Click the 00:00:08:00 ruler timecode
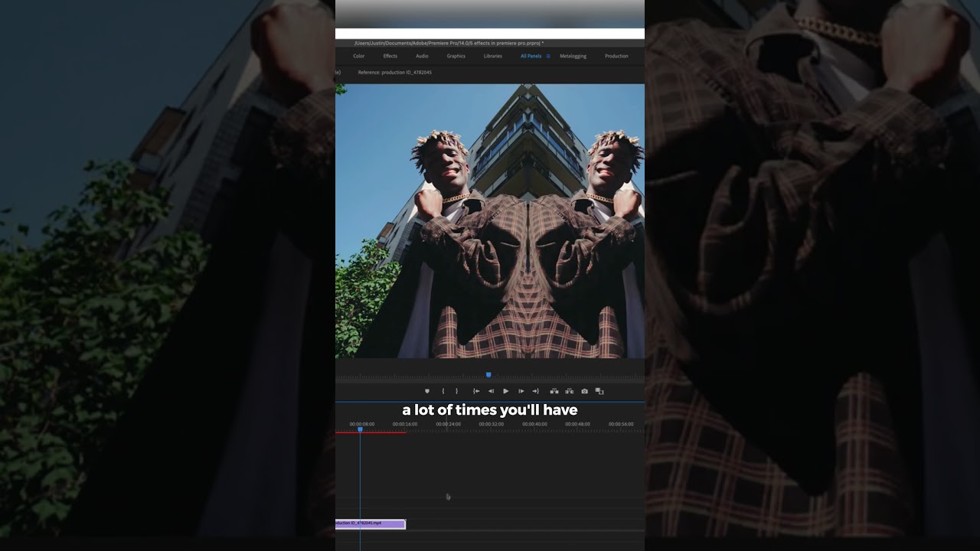 362,424
